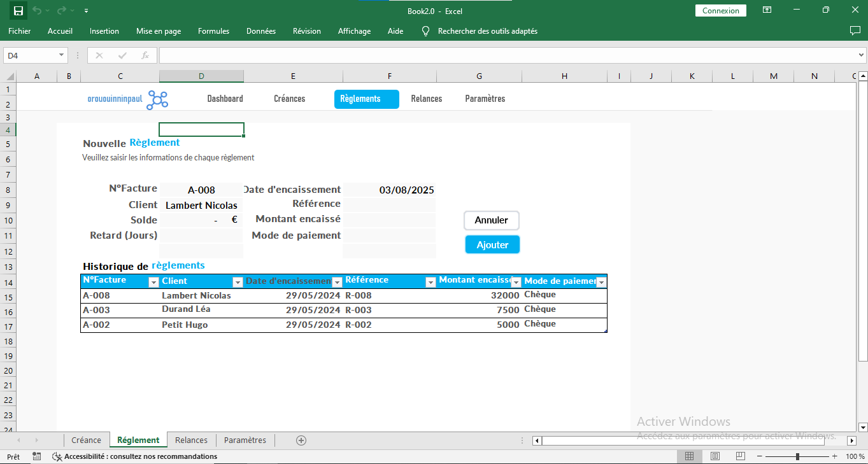Screen dimensions: 868x464
Task: Open the Client column filter dropdown
Action: point(238,282)
